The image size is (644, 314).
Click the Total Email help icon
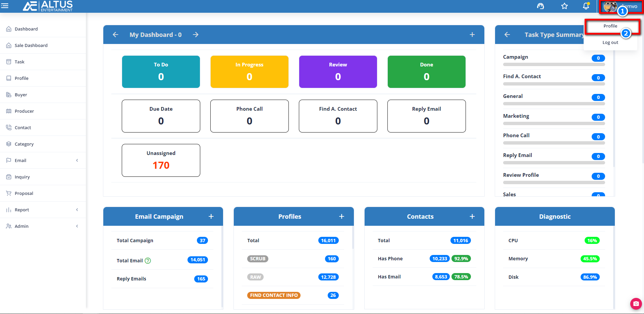click(148, 261)
